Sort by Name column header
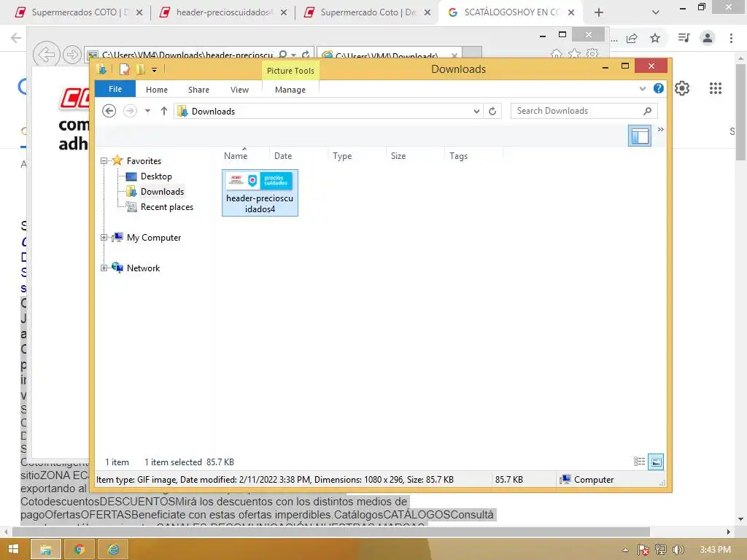Image resolution: width=747 pixels, height=560 pixels. click(x=236, y=156)
